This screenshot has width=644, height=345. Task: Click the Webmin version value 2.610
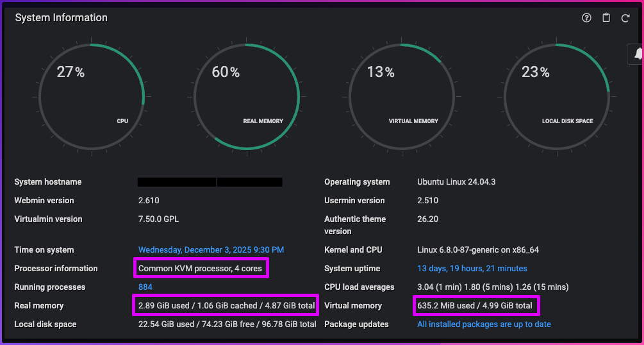(149, 201)
